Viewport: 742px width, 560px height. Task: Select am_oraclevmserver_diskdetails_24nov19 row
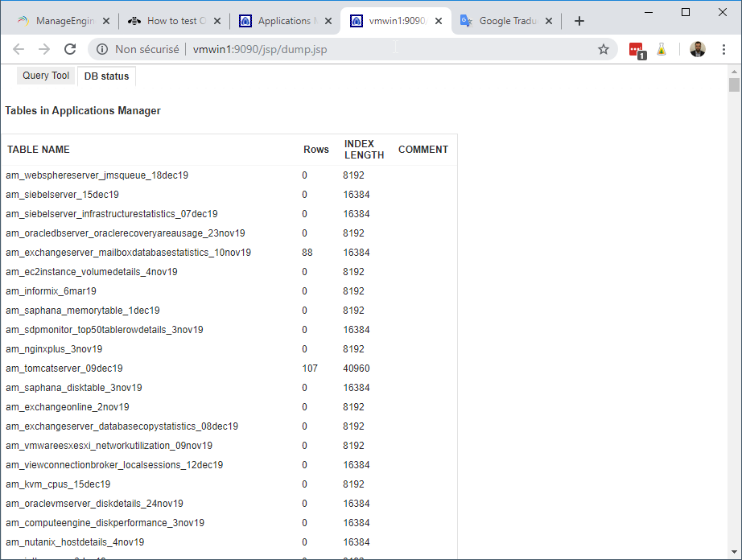229,504
